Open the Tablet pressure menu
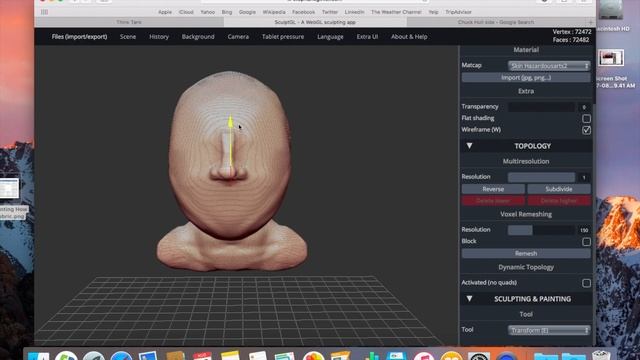Viewport: 640px width, 360px height. coord(283,37)
